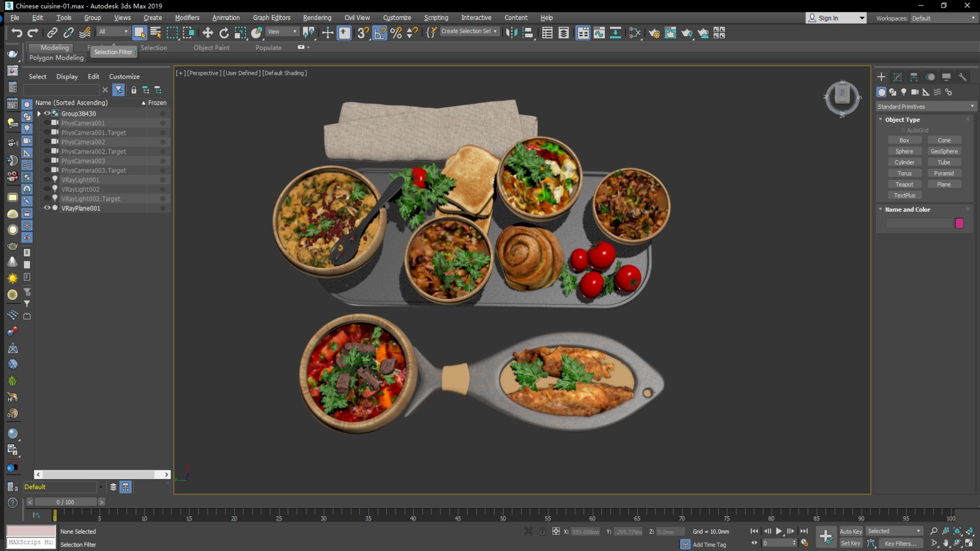Click the Set Key button
The width and height of the screenshot is (980, 551).
[x=850, y=543]
